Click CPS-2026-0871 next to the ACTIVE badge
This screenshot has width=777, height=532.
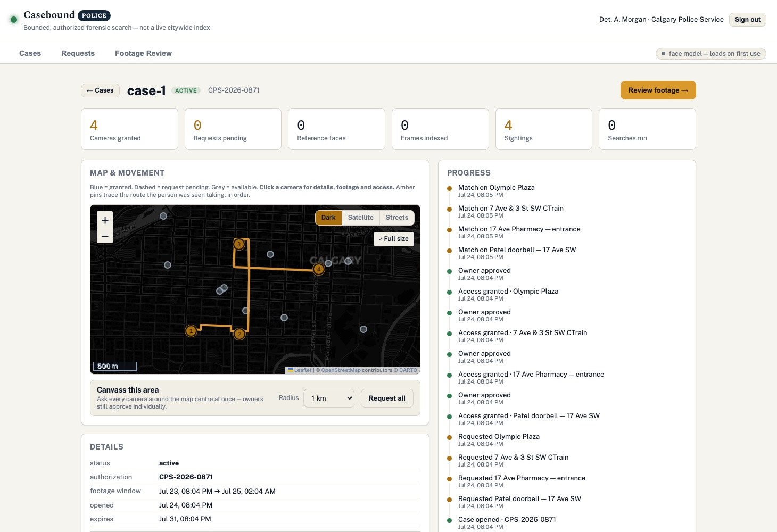(x=234, y=90)
